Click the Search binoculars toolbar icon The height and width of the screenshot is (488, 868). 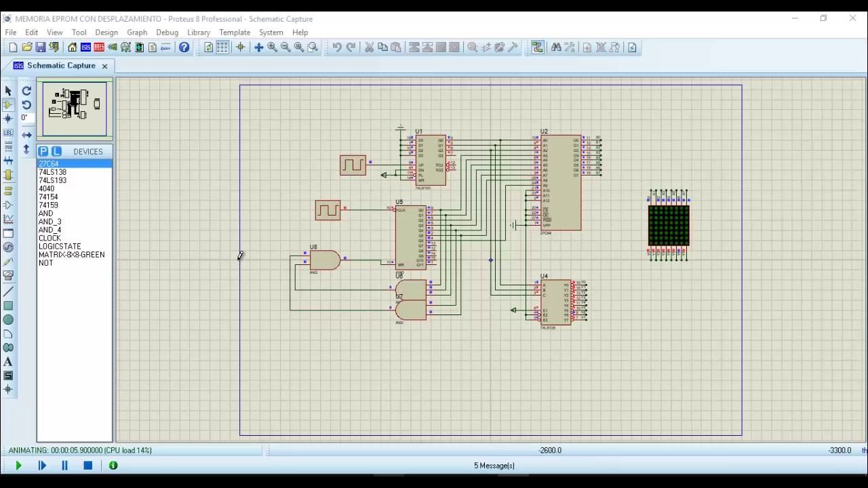click(x=556, y=47)
